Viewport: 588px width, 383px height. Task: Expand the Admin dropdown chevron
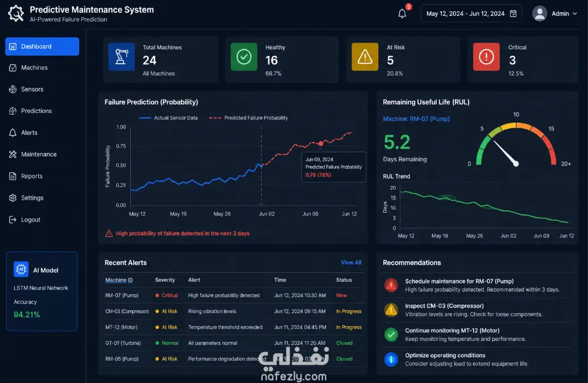point(574,14)
